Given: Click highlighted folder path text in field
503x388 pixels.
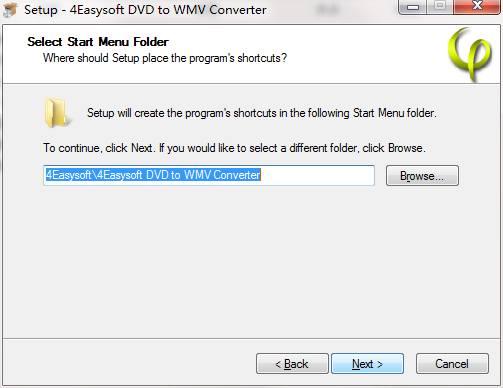Looking at the screenshot, I should (x=153, y=175).
